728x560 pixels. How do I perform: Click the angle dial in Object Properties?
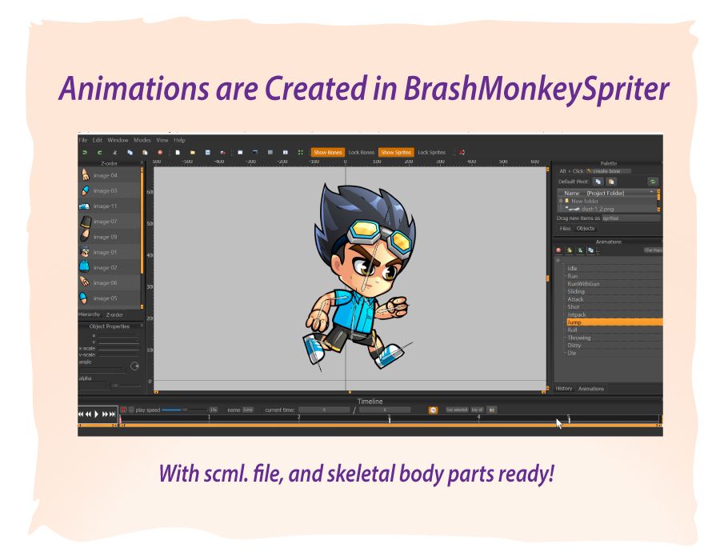click(x=134, y=366)
